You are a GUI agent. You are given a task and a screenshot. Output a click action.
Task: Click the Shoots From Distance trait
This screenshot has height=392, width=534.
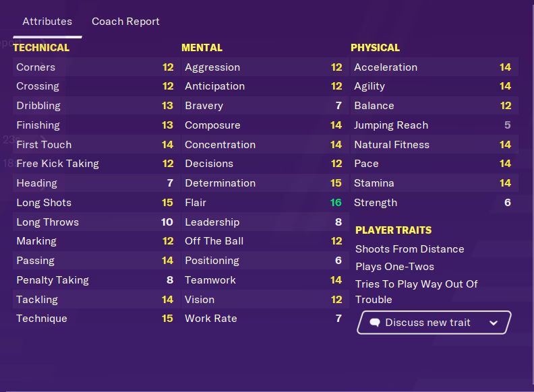tap(409, 249)
